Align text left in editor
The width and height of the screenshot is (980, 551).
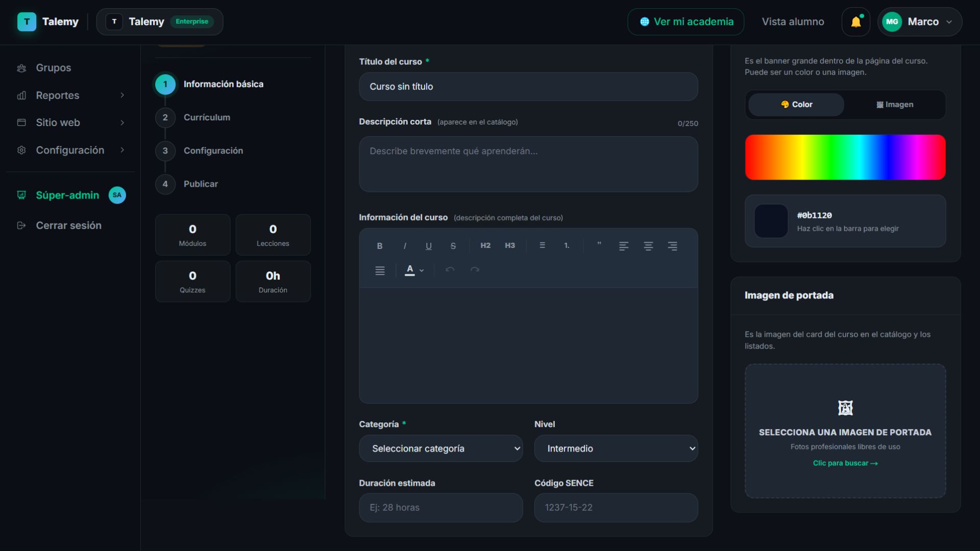[x=624, y=246]
